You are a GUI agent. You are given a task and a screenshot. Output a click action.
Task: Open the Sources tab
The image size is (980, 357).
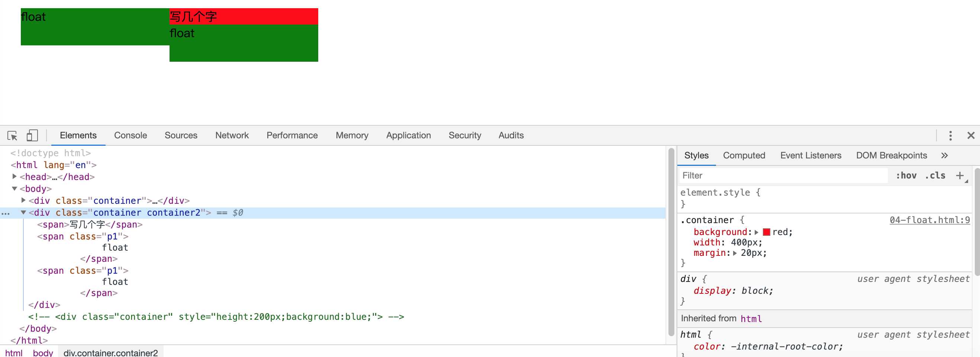click(x=181, y=135)
